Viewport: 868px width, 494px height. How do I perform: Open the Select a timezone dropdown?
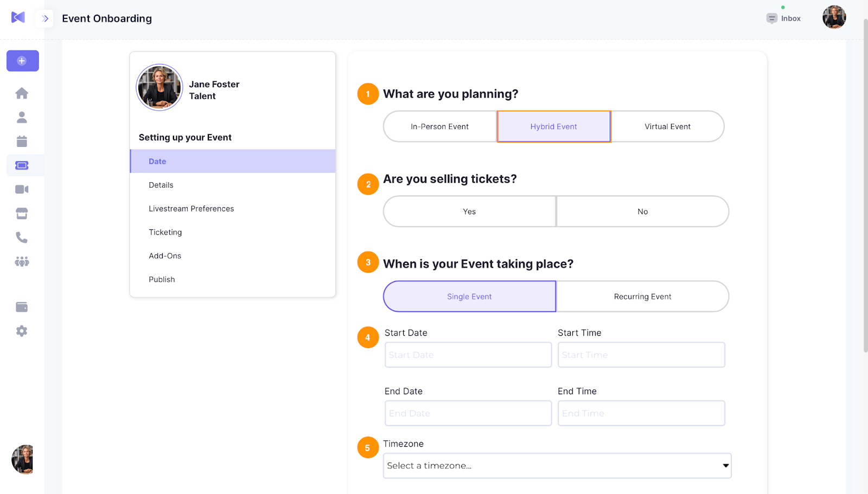coord(557,466)
